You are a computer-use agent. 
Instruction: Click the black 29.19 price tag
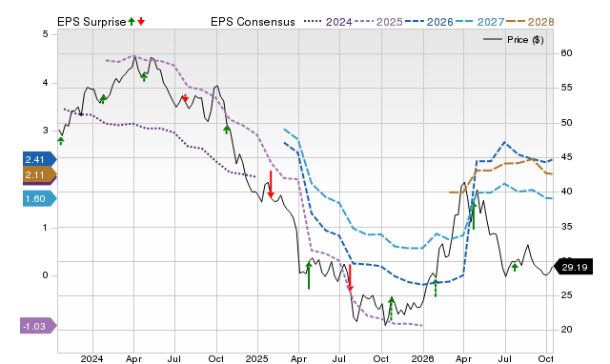point(573,267)
